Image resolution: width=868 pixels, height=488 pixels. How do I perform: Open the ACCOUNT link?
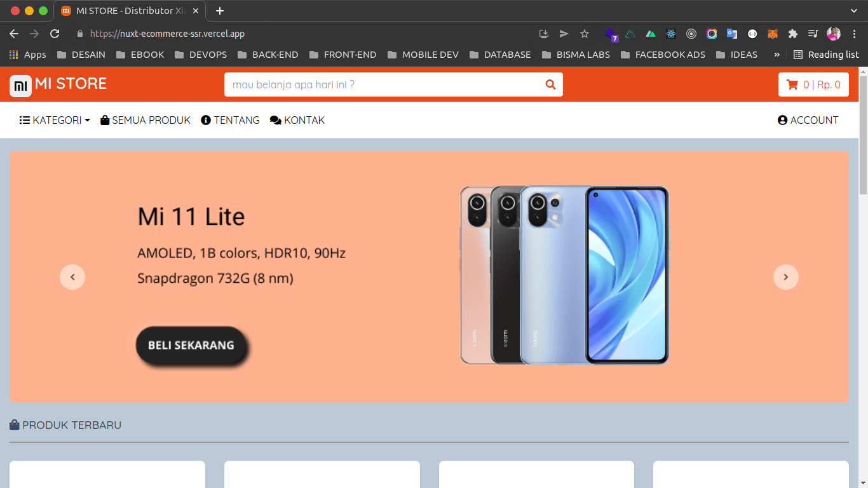pos(808,120)
